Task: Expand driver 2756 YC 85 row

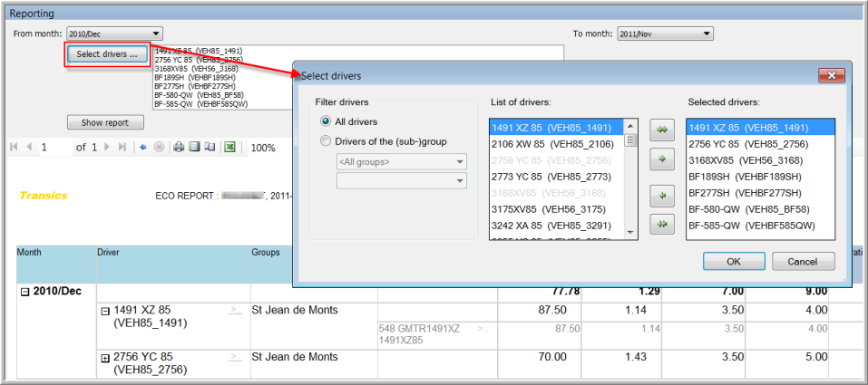Action: click(x=105, y=358)
